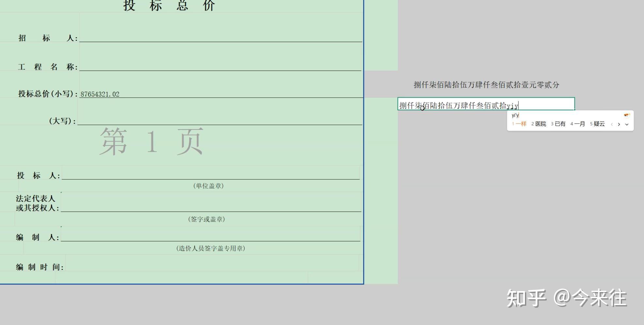Click the blank cell beside (大写):

pos(220,120)
